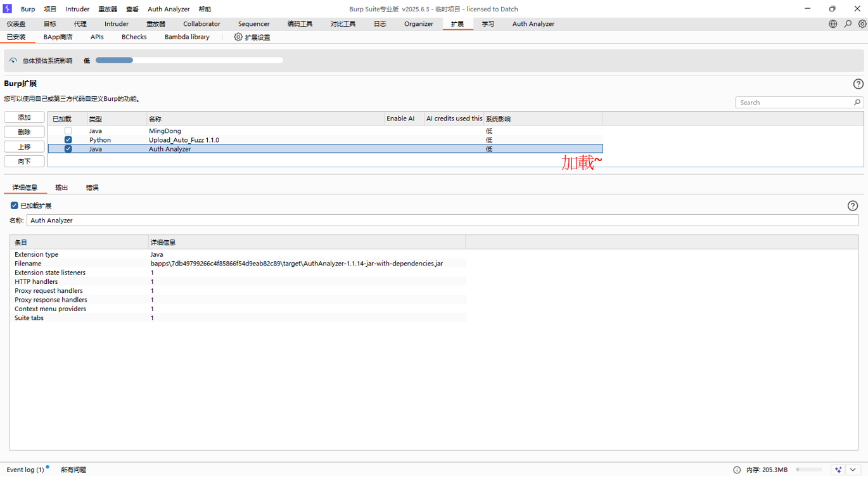Screen dimensions: 868x481
Task: Open 扩展设置 extension settings
Action: click(x=252, y=37)
